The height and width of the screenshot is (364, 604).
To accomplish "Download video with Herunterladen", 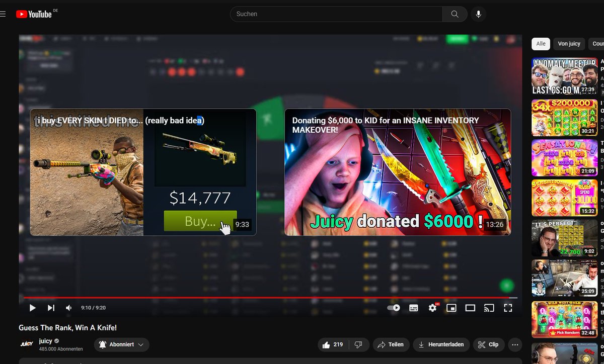I will [441, 344].
